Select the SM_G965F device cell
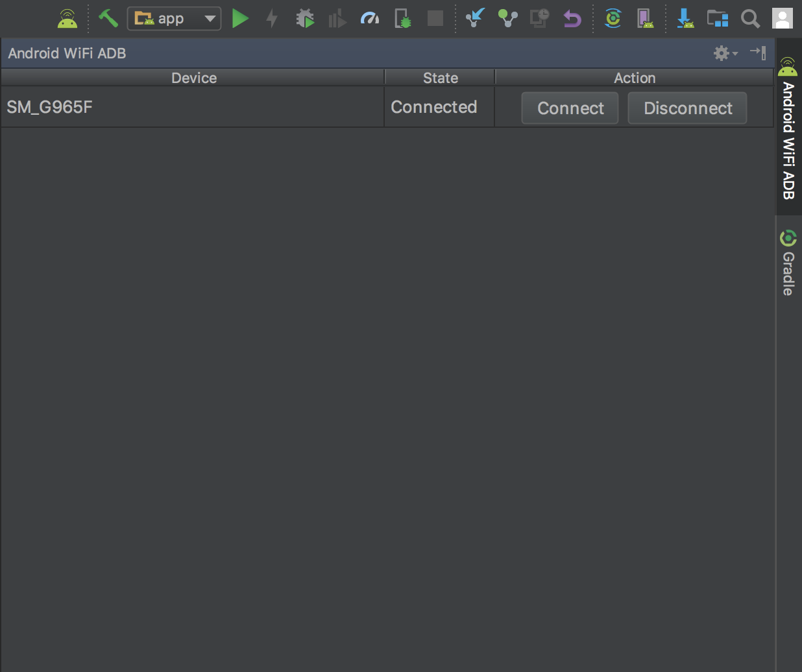The image size is (802, 672). (x=193, y=107)
